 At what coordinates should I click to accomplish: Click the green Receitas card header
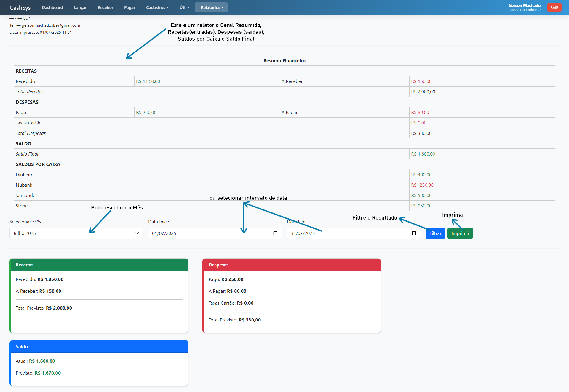click(x=99, y=265)
